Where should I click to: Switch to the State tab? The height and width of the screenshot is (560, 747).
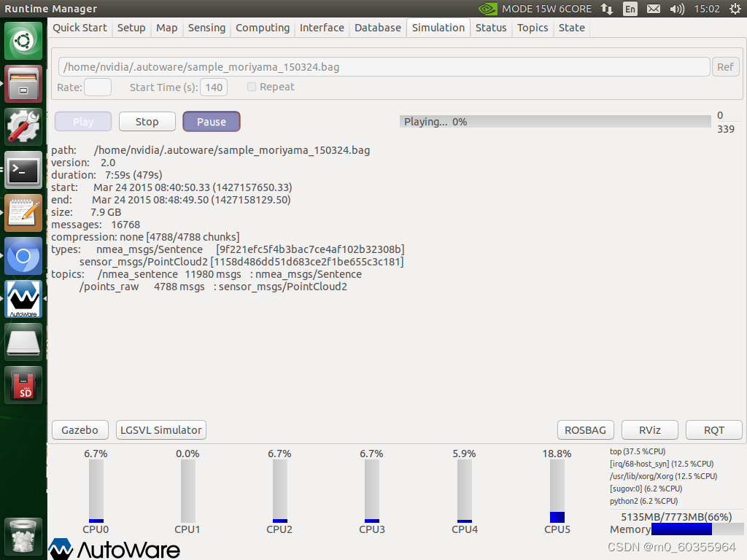click(572, 28)
